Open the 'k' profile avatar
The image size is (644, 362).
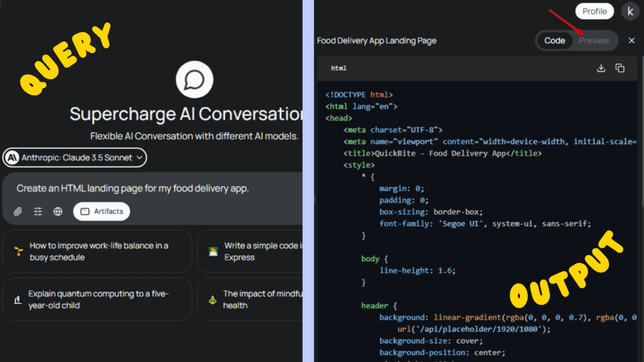630,11
